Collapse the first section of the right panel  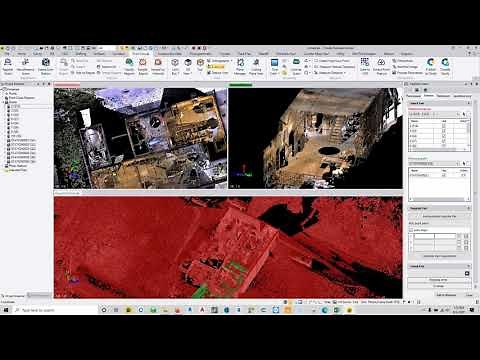click(468, 103)
